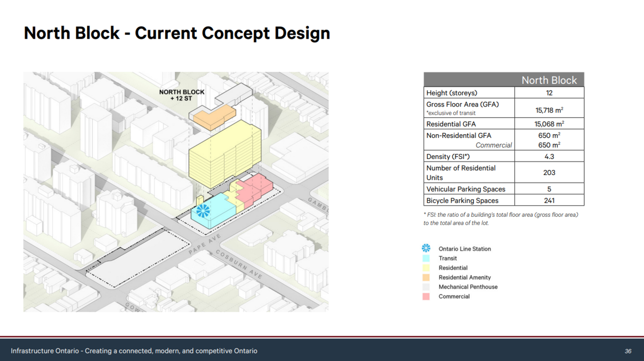Click the yellow residential tower in diagram

224,153
